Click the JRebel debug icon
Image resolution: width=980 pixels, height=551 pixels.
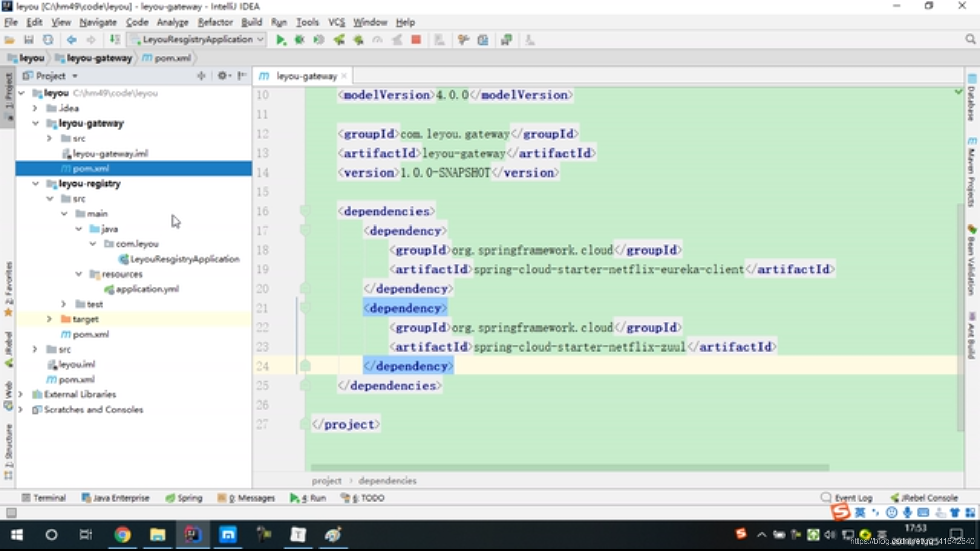pos(358,40)
